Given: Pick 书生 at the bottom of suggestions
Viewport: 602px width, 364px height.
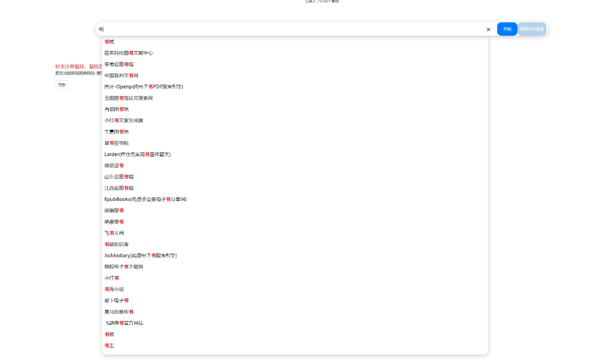Looking at the screenshot, I should click(295, 346).
